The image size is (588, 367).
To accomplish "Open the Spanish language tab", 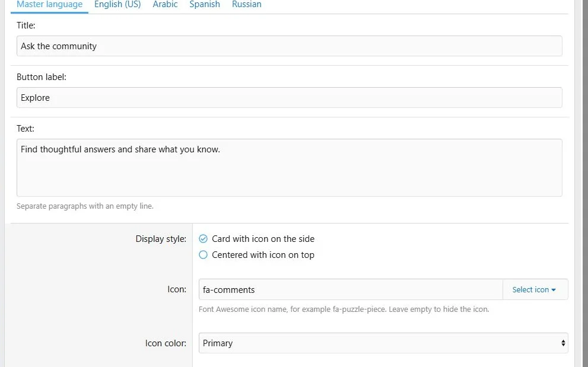I will [204, 5].
